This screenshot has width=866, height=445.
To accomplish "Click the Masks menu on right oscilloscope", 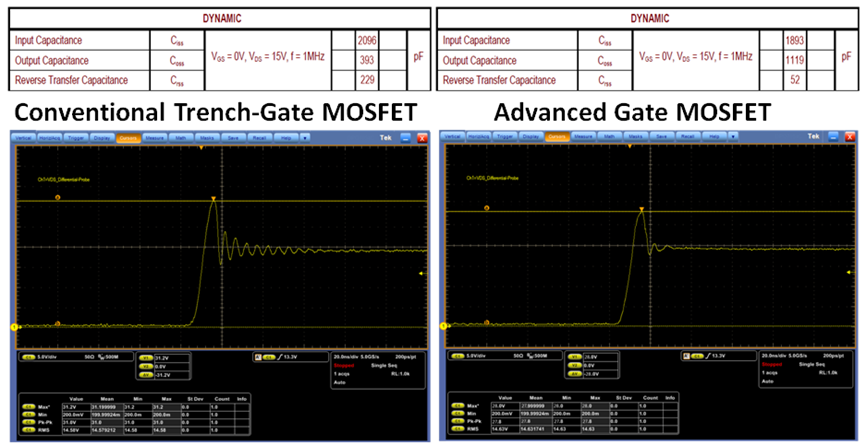I will (636, 135).
